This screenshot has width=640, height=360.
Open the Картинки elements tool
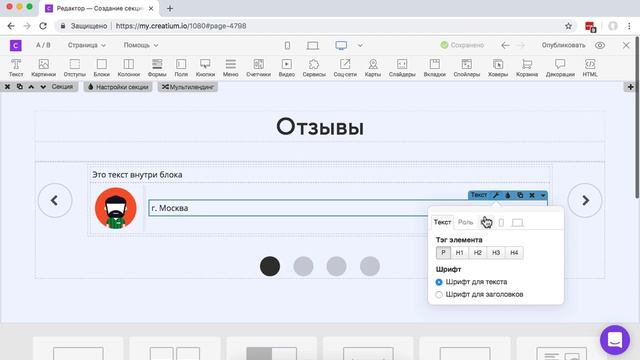click(x=43, y=67)
